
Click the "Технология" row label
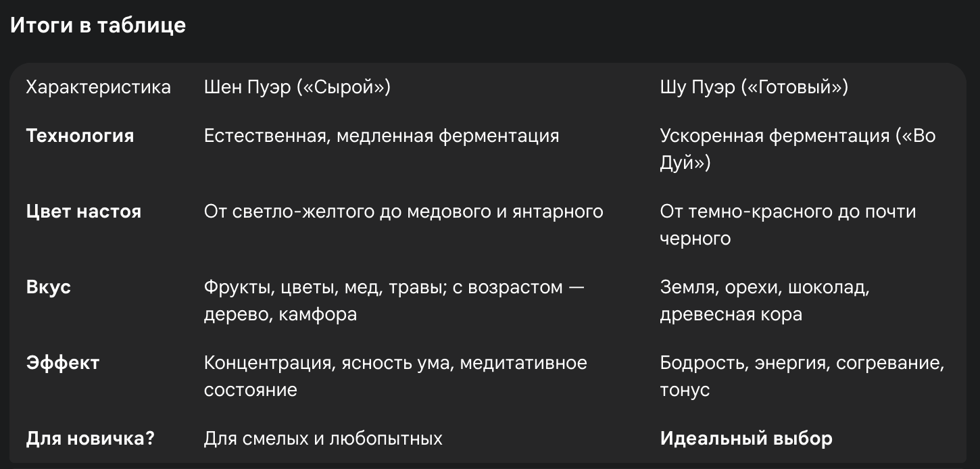point(80,136)
